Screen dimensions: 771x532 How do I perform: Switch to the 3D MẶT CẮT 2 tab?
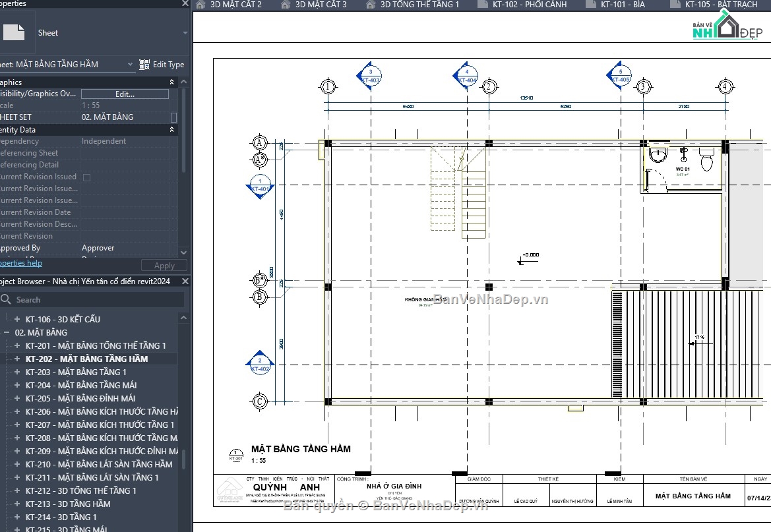point(229,5)
